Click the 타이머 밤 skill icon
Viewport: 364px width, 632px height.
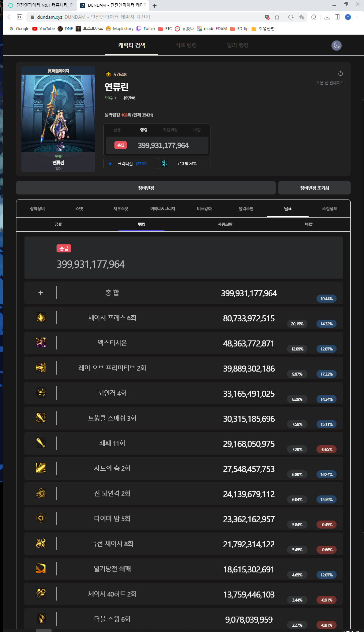[41, 518]
